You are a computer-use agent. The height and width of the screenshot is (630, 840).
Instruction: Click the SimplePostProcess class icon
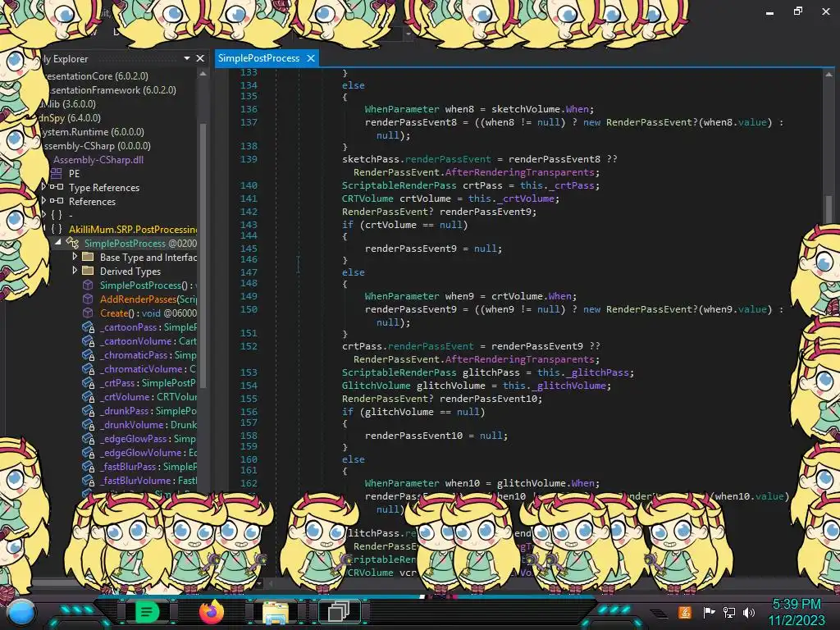coord(72,243)
